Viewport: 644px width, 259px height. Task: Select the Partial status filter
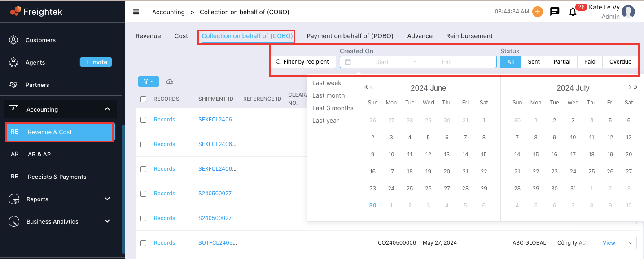coord(562,62)
